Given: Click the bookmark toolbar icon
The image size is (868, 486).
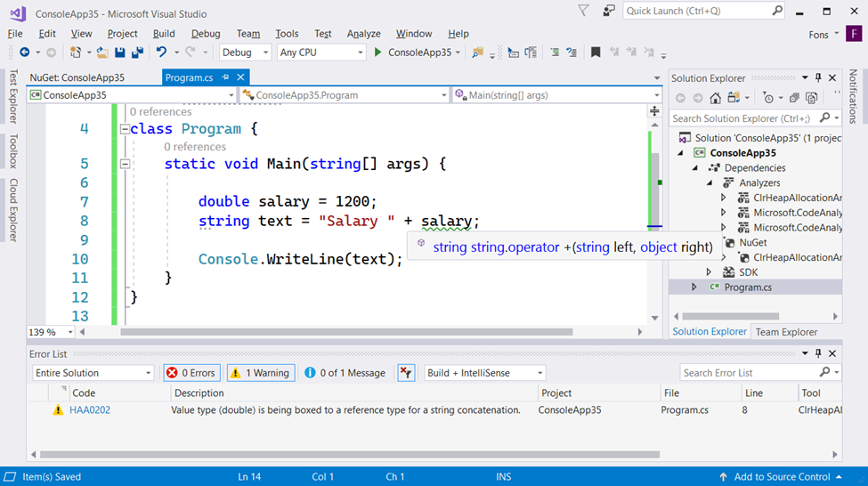Looking at the screenshot, I should (596, 52).
